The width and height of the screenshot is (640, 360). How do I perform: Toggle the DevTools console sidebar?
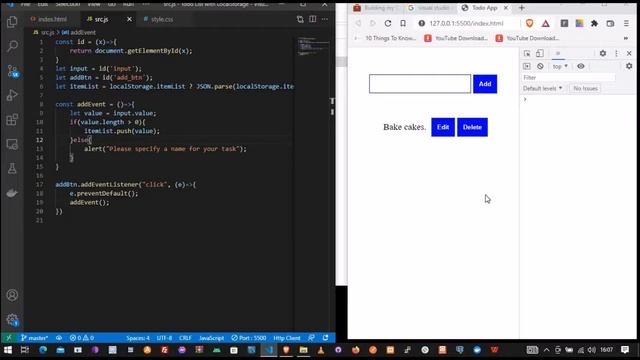[527, 66]
